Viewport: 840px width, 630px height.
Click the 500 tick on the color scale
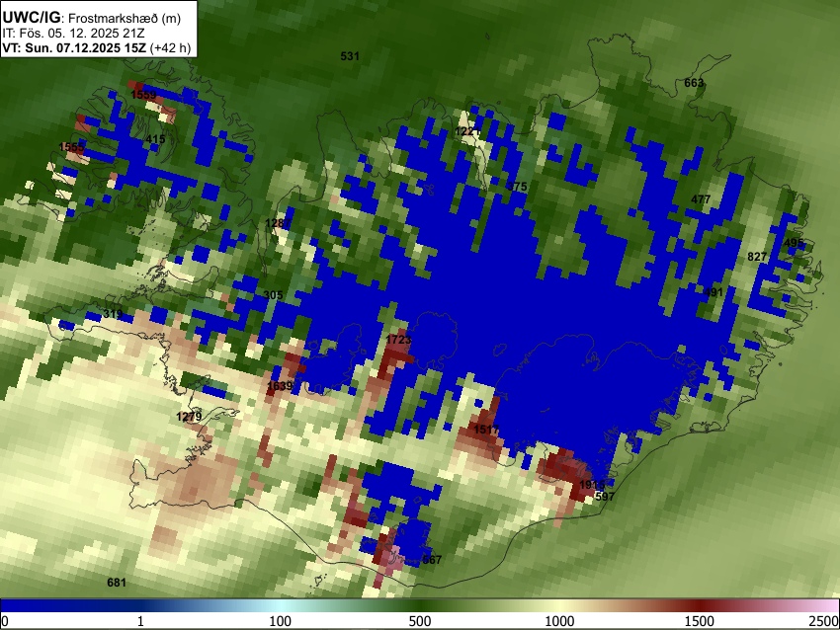click(420, 621)
